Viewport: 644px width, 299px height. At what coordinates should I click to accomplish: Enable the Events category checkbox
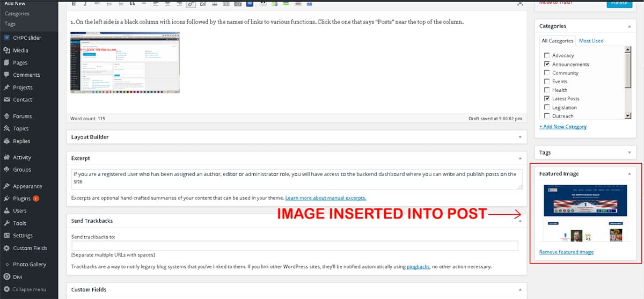547,81
